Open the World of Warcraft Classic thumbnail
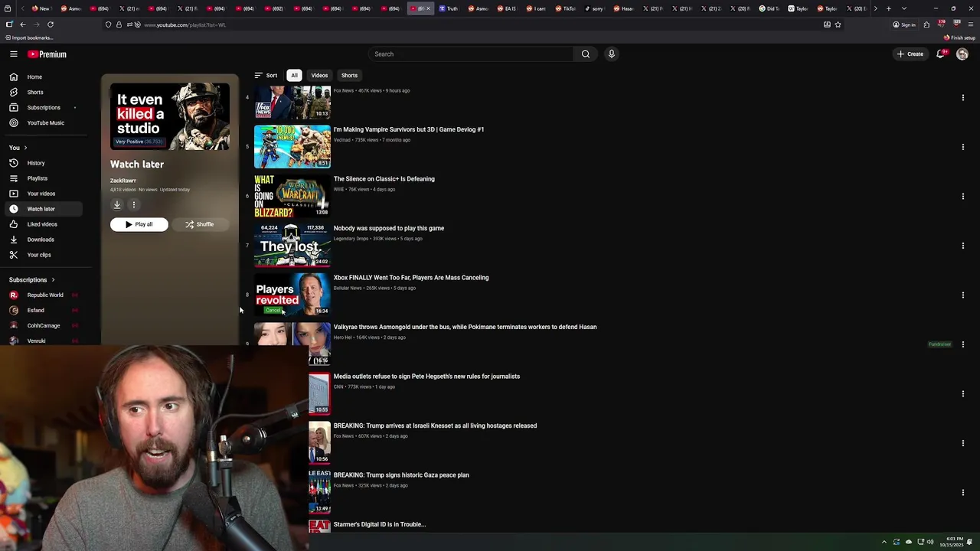980x551 pixels. (x=292, y=196)
